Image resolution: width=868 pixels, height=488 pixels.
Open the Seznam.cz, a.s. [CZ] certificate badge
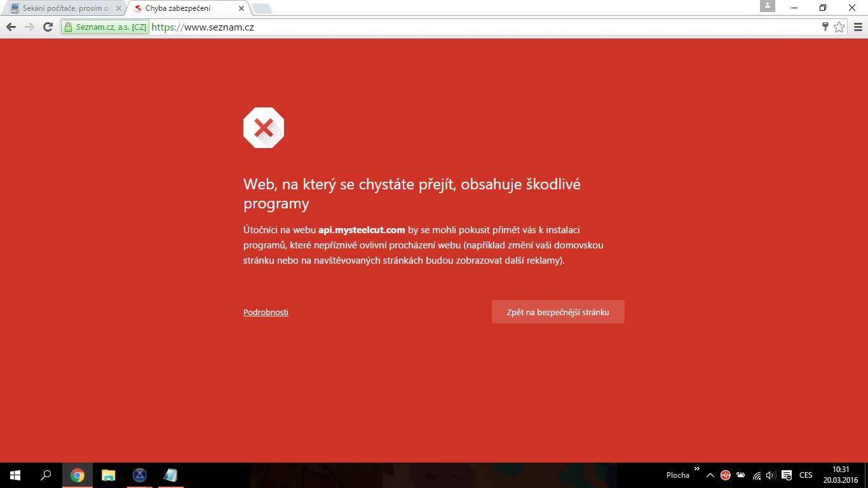click(x=105, y=27)
